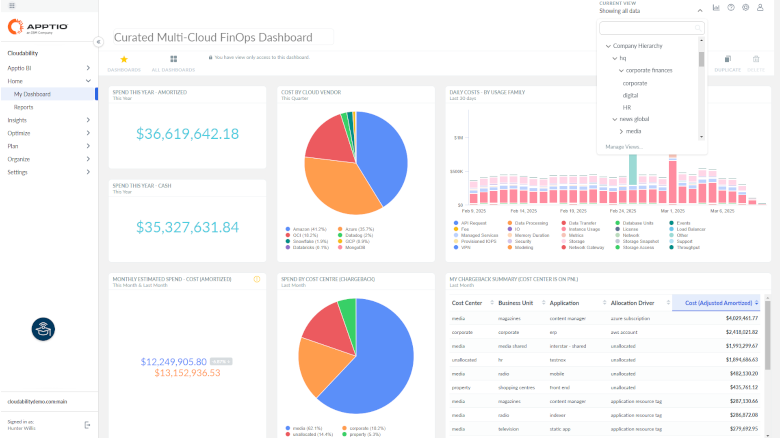Click the help question mark icon
The width and height of the screenshot is (780, 439).
tap(731, 8)
